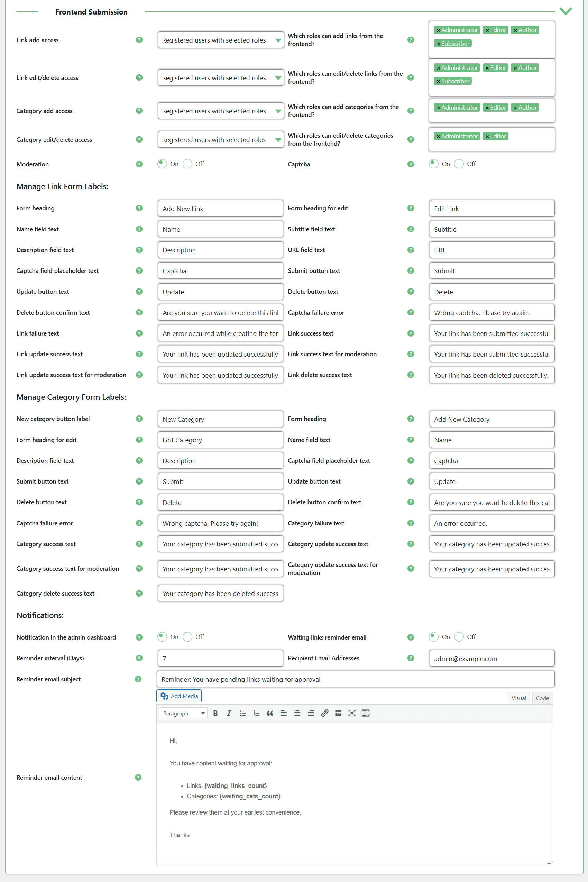Open the Paragraph format dropdown
The width and height of the screenshot is (588, 882).
click(x=183, y=713)
